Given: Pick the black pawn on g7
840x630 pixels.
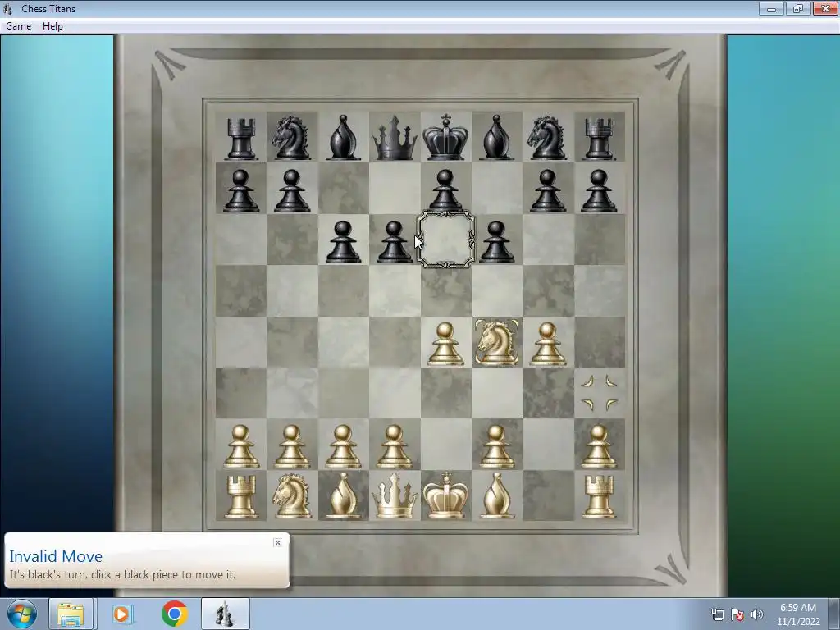Looking at the screenshot, I should point(547,190).
